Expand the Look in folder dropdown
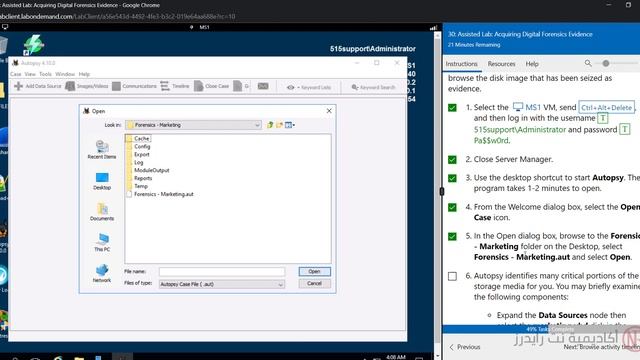Viewport: 640px width, 360px height. tap(257, 125)
